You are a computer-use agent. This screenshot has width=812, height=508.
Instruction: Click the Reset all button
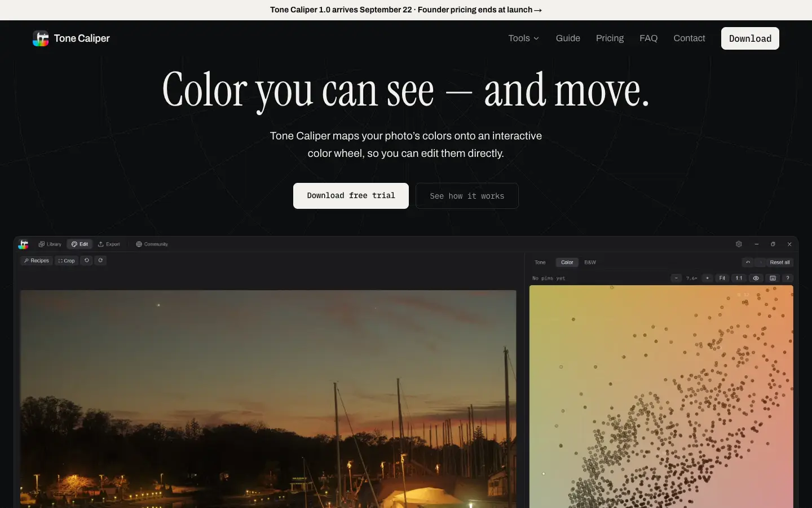coord(780,262)
